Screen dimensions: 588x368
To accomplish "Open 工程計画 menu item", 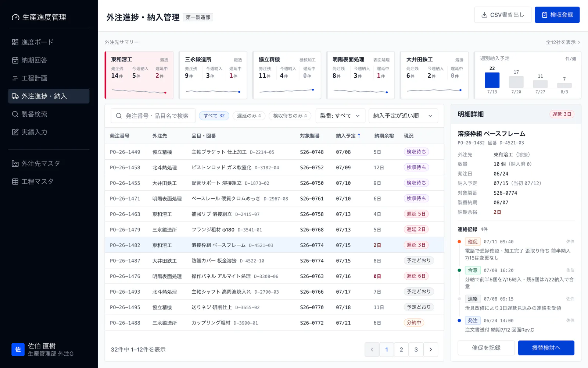I will (x=49, y=78).
